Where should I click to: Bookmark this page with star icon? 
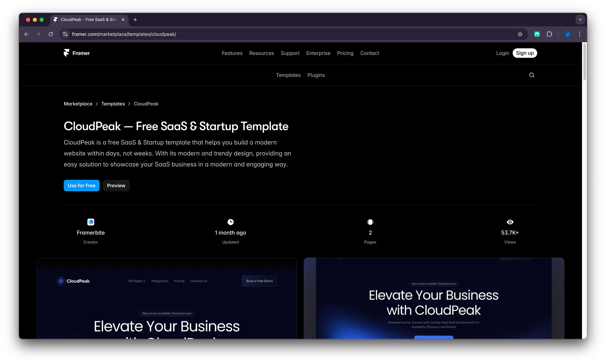(520, 34)
